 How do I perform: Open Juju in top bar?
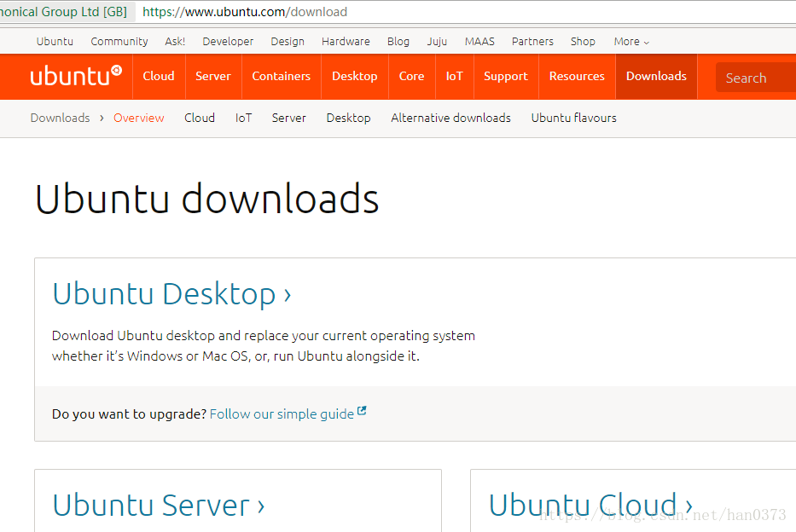coord(437,42)
